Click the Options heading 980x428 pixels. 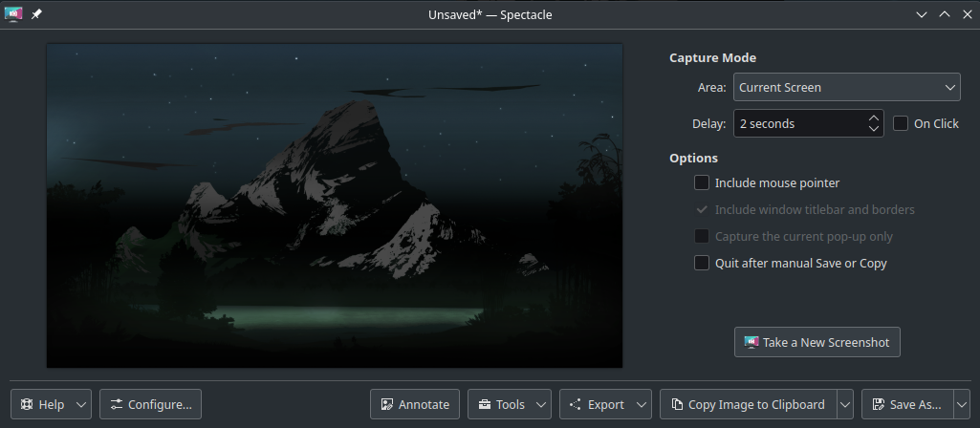pos(693,158)
